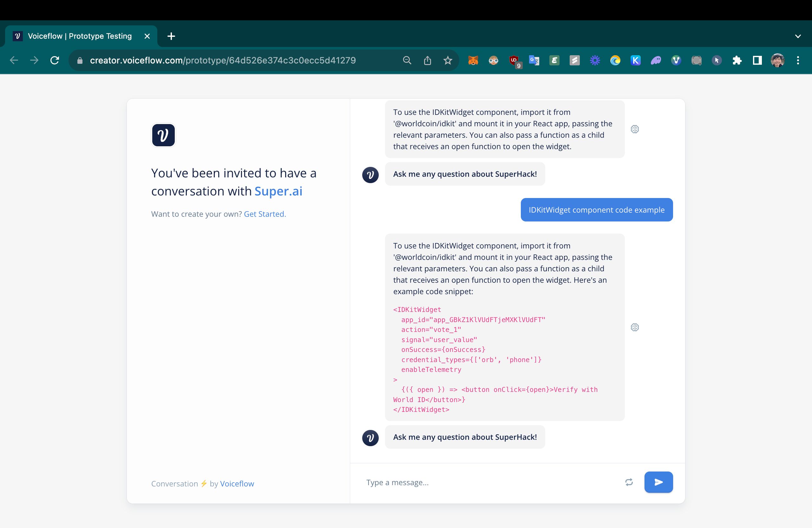Open the gray slash extension icon
The height and width of the screenshot is (528, 812).
(x=574, y=60)
